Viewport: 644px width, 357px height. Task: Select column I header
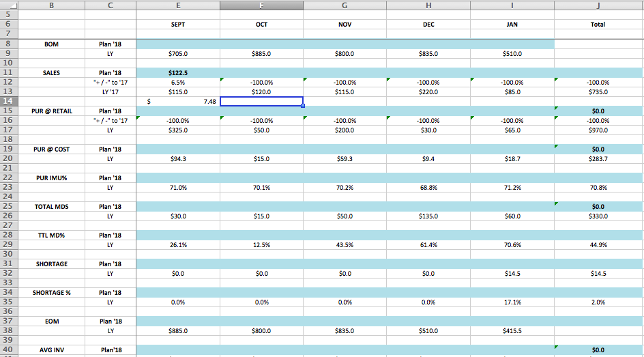pos(512,5)
